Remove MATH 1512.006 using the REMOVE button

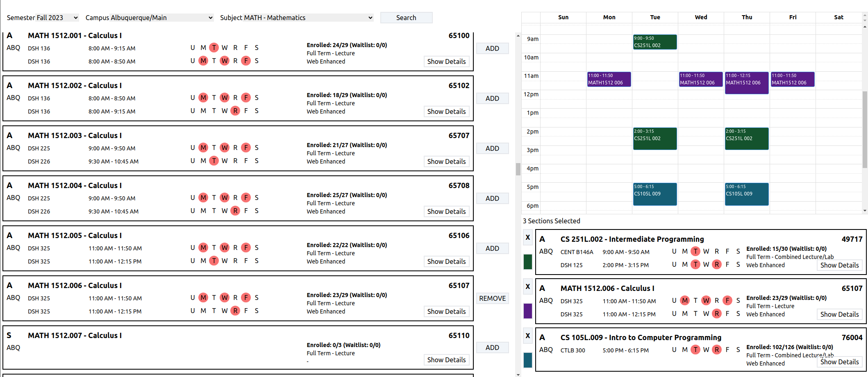[492, 298]
